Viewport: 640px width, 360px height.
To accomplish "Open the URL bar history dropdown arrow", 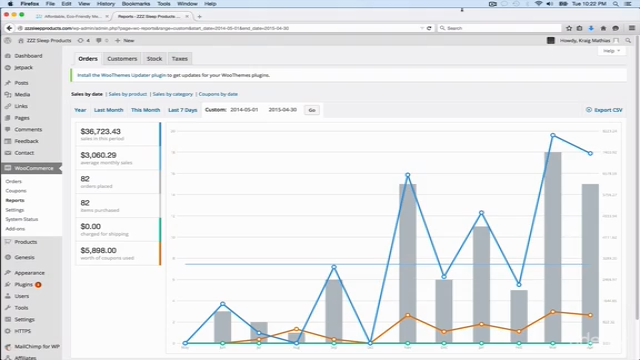I will tap(422, 28).
